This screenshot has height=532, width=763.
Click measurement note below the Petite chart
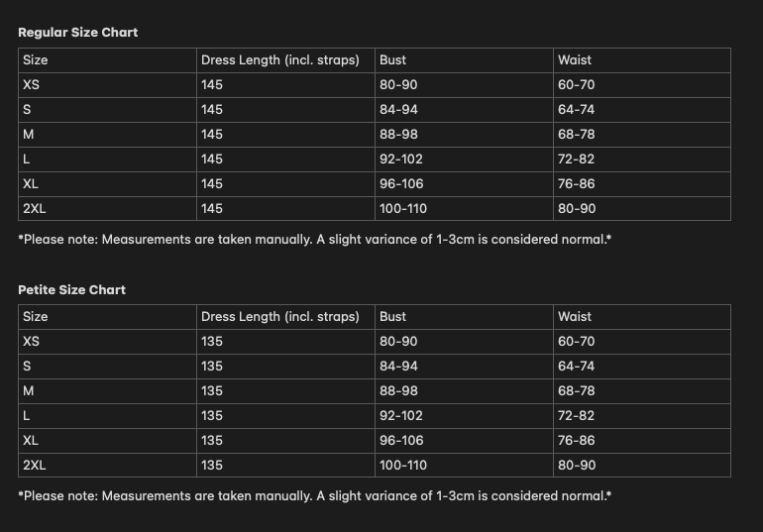tap(314, 496)
